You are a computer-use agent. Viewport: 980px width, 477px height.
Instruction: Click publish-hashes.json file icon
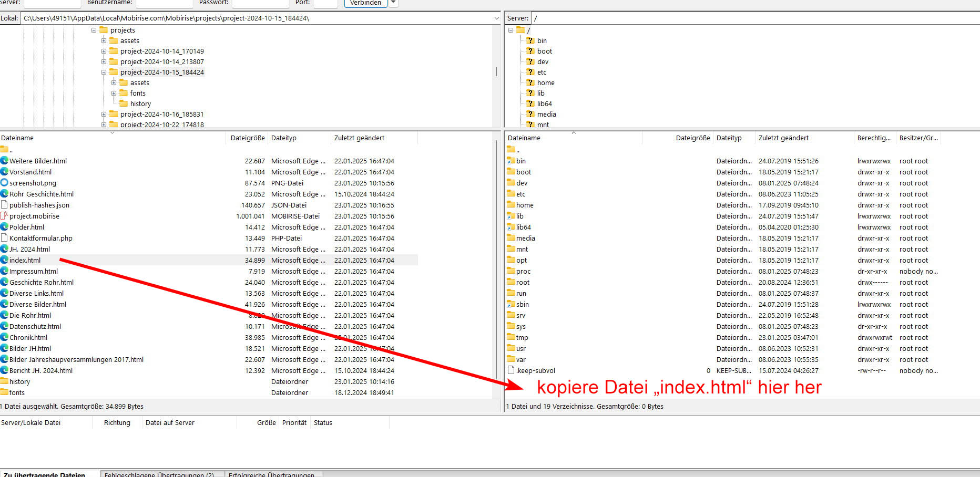(4, 205)
